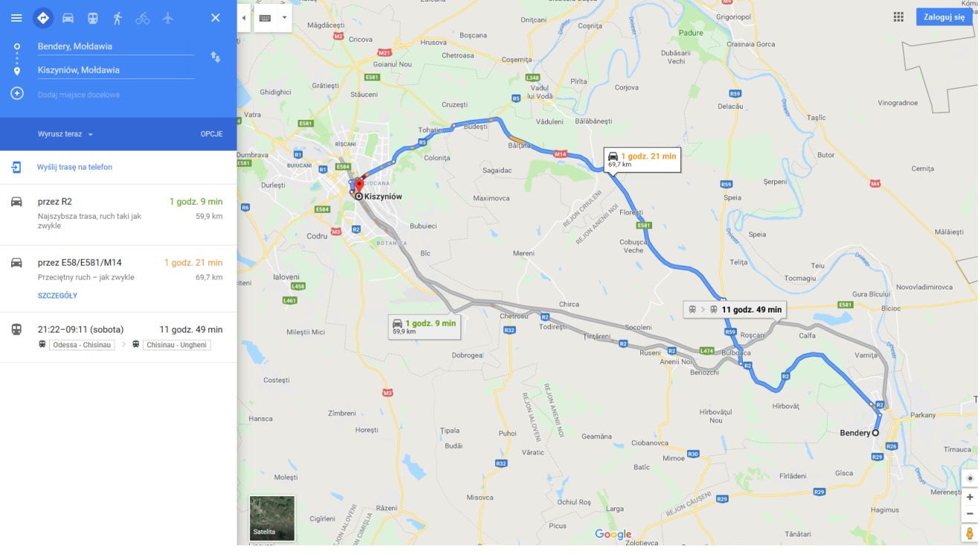Select flight travel mode icon

[167, 18]
